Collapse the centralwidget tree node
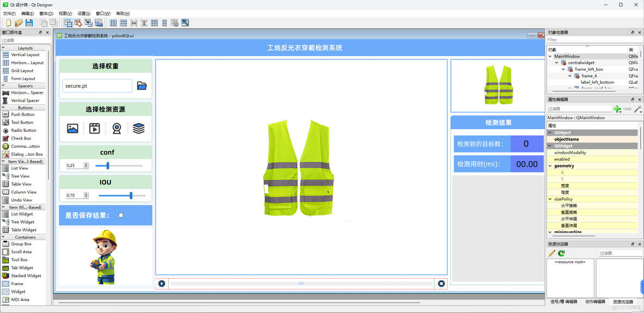Viewport: 644px width, 313px height. [556, 63]
